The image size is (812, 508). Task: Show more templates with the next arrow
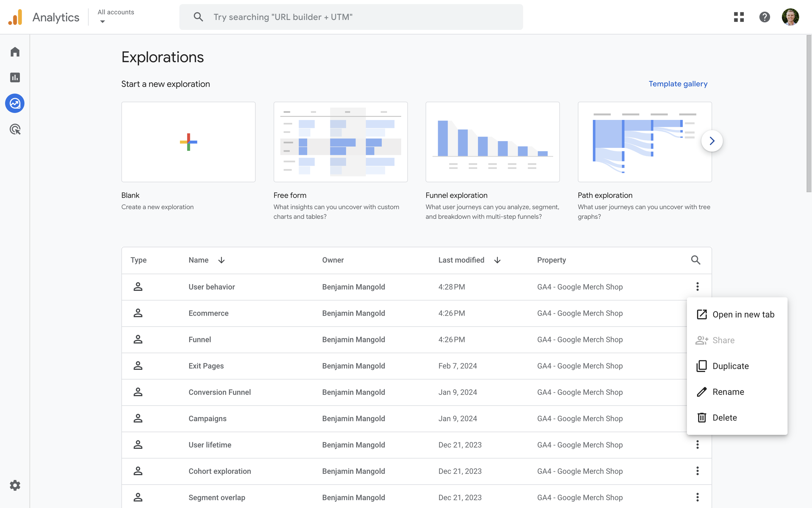tap(712, 141)
